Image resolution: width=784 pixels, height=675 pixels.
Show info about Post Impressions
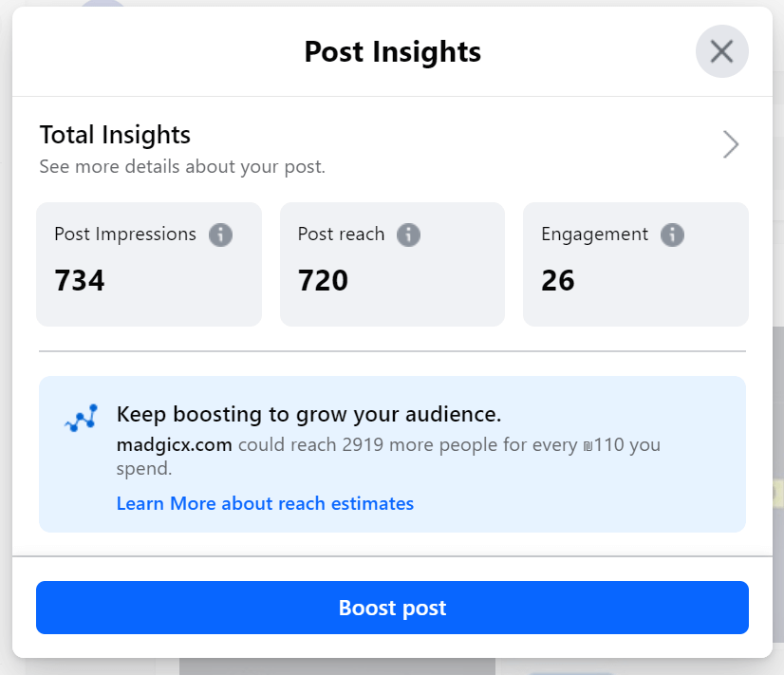(x=220, y=234)
